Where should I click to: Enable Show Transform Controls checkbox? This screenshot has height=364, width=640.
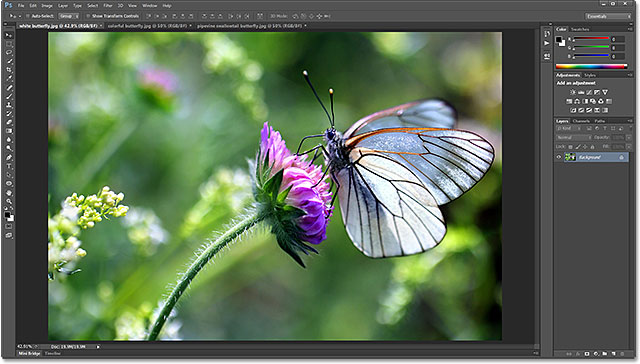(x=88, y=16)
